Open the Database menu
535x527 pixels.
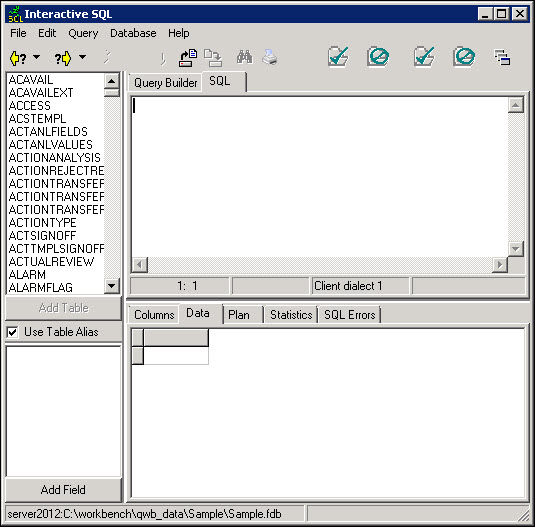[133, 33]
